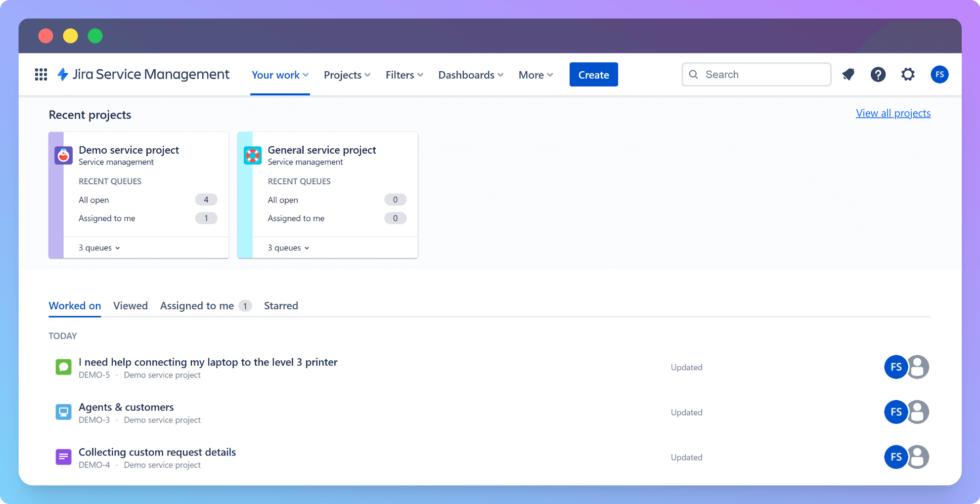Open the More dropdown menu

(x=535, y=75)
